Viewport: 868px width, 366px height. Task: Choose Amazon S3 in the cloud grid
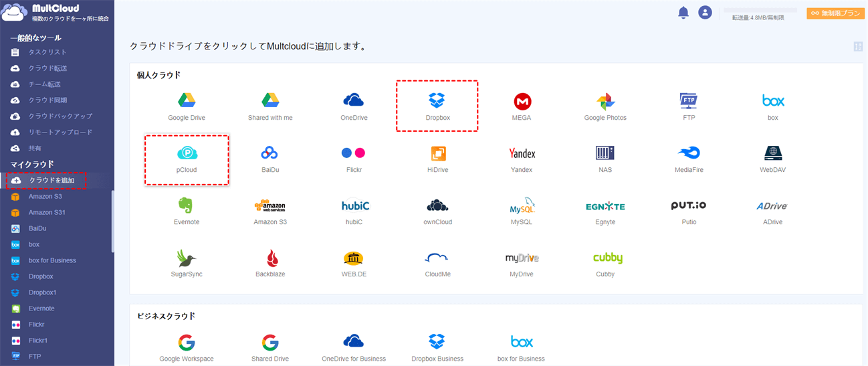270,211
